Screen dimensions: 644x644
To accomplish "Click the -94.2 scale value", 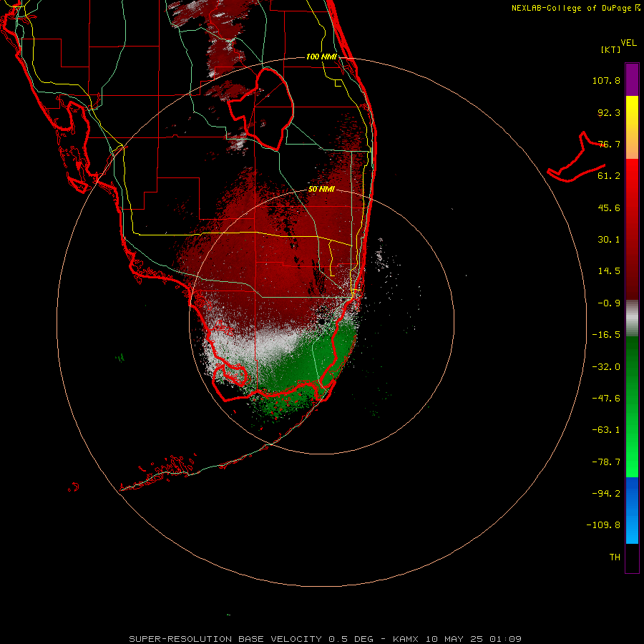I will (606, 493).
